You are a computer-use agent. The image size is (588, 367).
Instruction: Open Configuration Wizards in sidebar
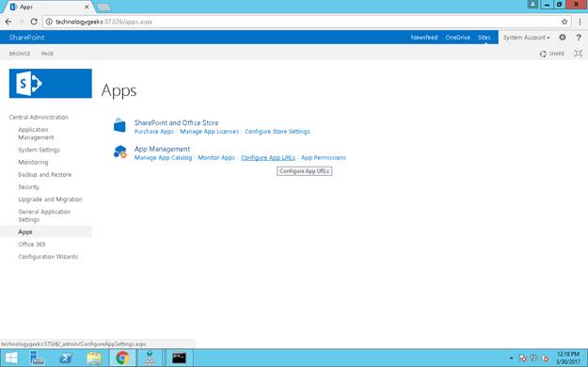tap(48, 257)
